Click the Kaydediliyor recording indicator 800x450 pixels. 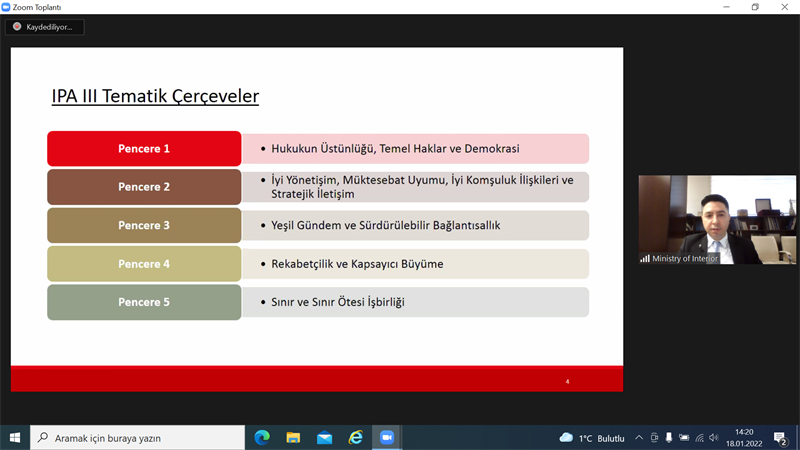[44, 27]
